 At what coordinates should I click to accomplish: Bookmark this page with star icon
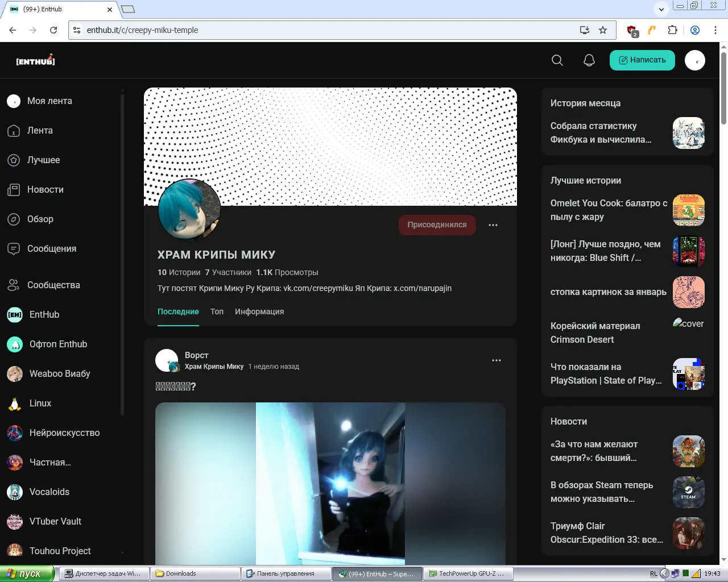click(x=603, y=30)
